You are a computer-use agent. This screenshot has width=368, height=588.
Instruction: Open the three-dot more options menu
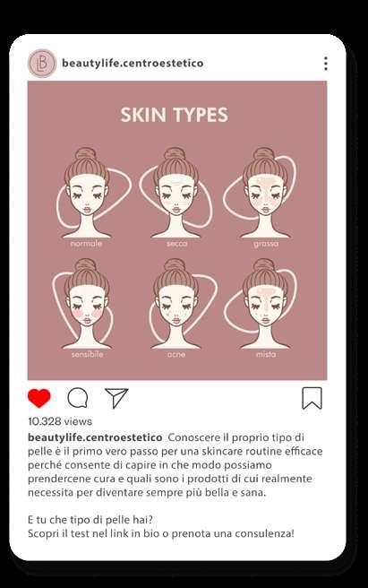326,64
